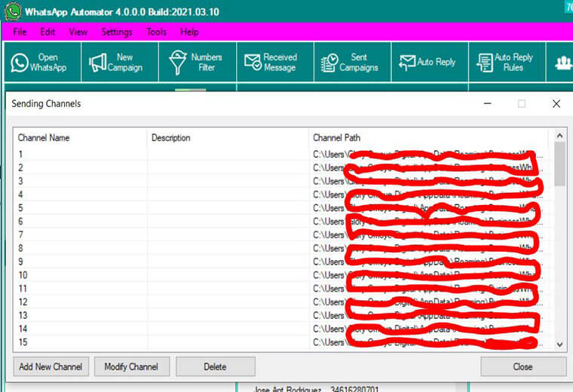
Task: Start a New Campaign
Action: (x=120, y=62)
